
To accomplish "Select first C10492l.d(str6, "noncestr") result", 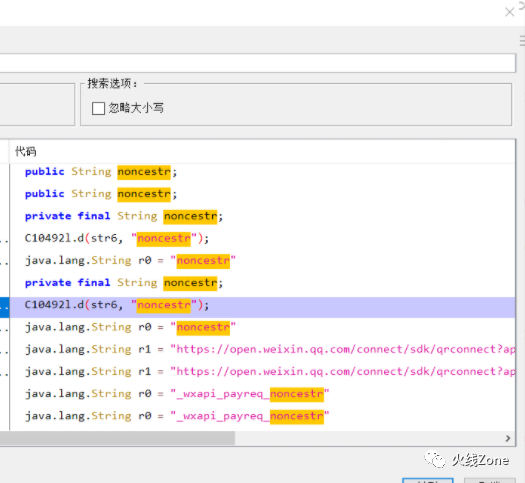I will 262,238.
